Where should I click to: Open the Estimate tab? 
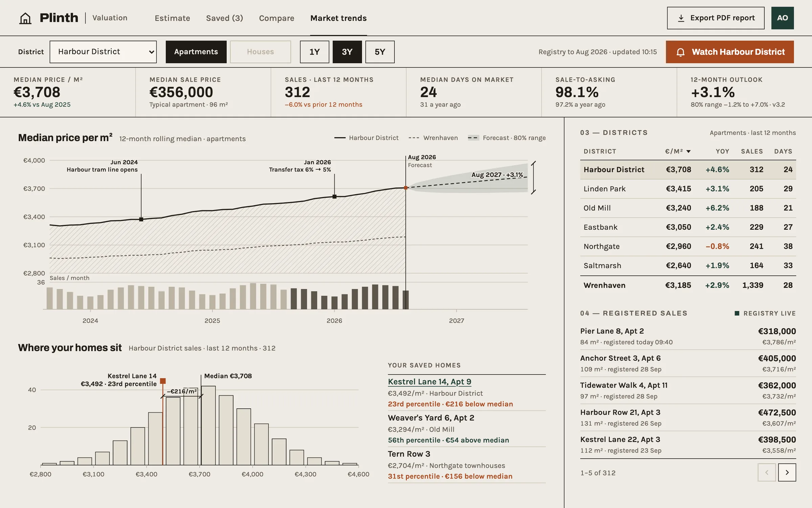click(x=172, y=18)
